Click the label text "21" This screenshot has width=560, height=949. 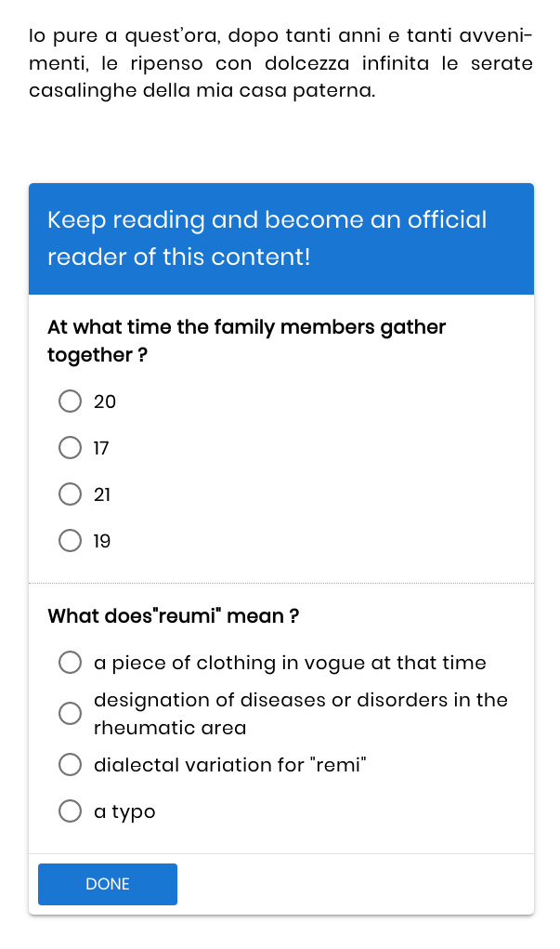[102, 494]
